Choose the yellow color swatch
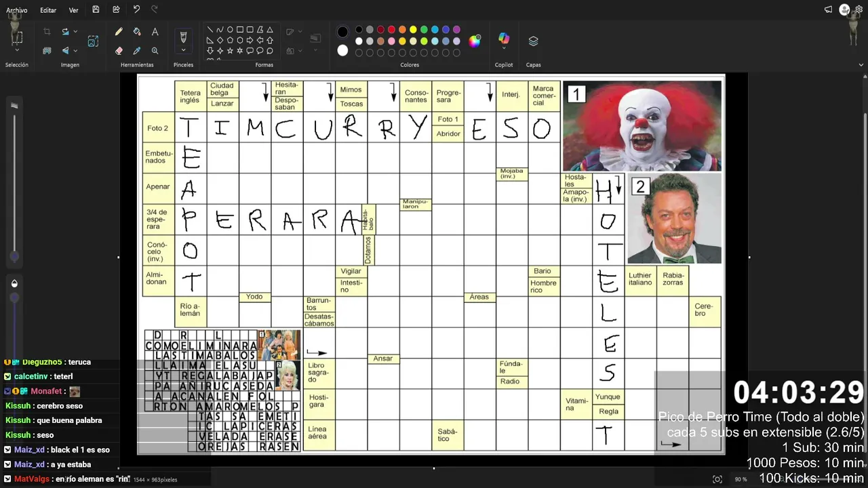The height and width of the screenshot is (488, 868). (x=413, y=30)
